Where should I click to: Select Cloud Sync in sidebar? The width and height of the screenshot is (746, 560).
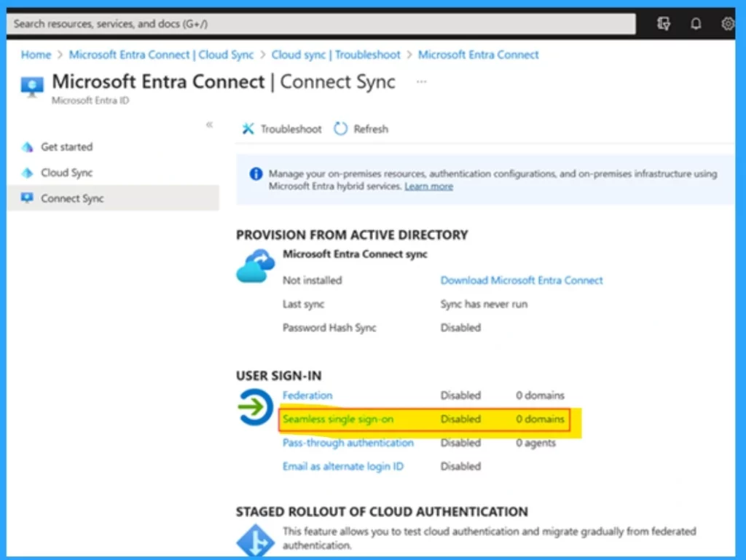pos(113,173)
